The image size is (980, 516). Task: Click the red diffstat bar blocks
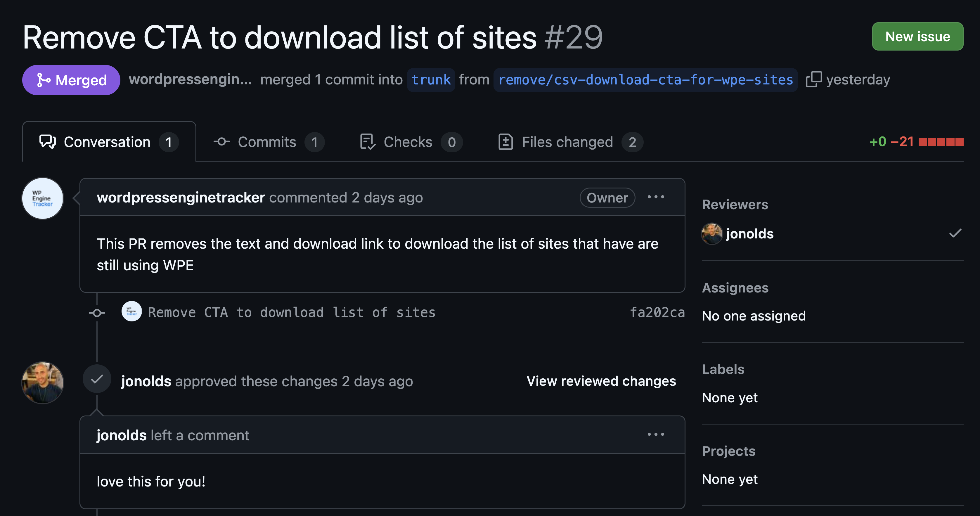(x=941, y=142)
